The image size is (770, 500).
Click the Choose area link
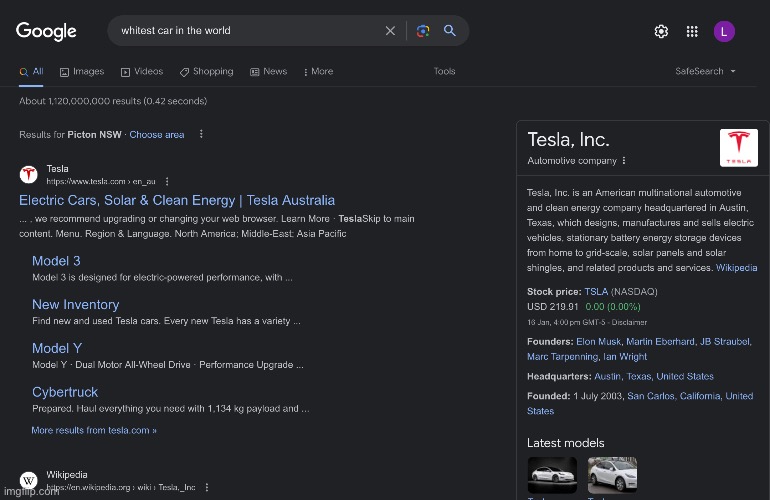click(157, 135)
